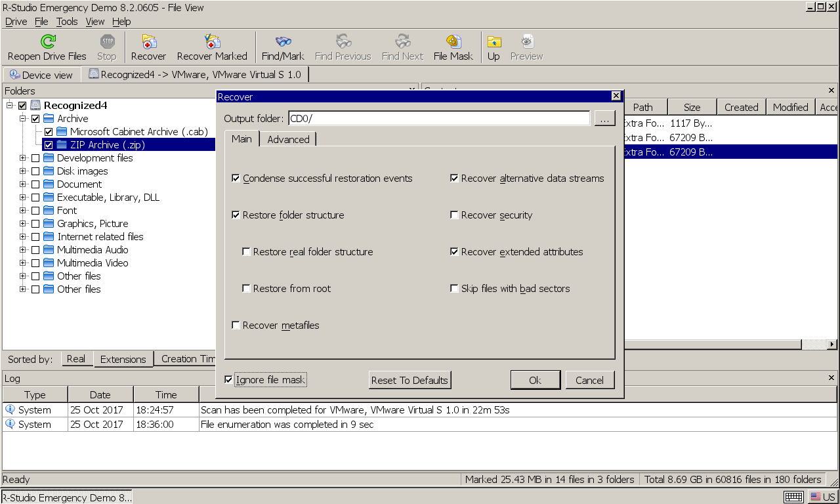Open the File menu
This screenshot has height=504, width=840.
coord(41,22)
